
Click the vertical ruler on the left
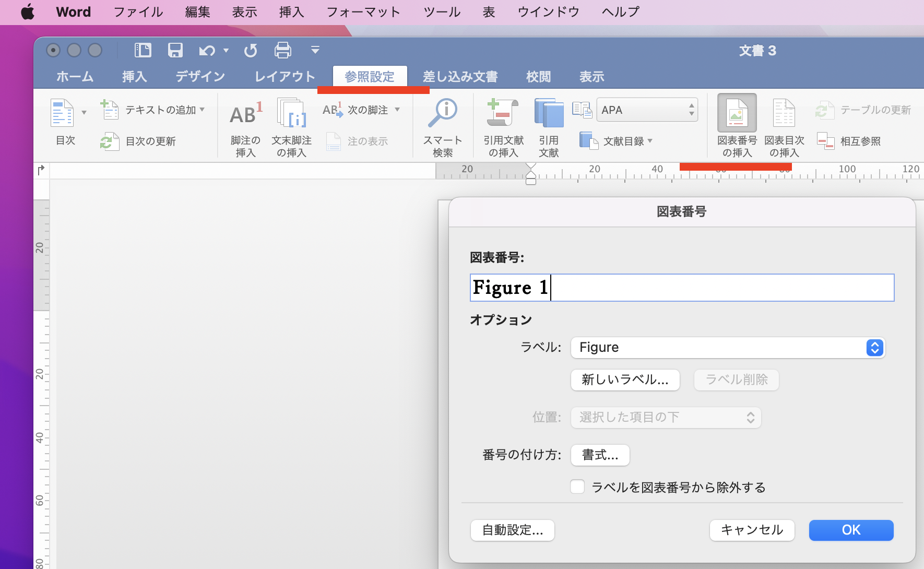coord(41,374)
